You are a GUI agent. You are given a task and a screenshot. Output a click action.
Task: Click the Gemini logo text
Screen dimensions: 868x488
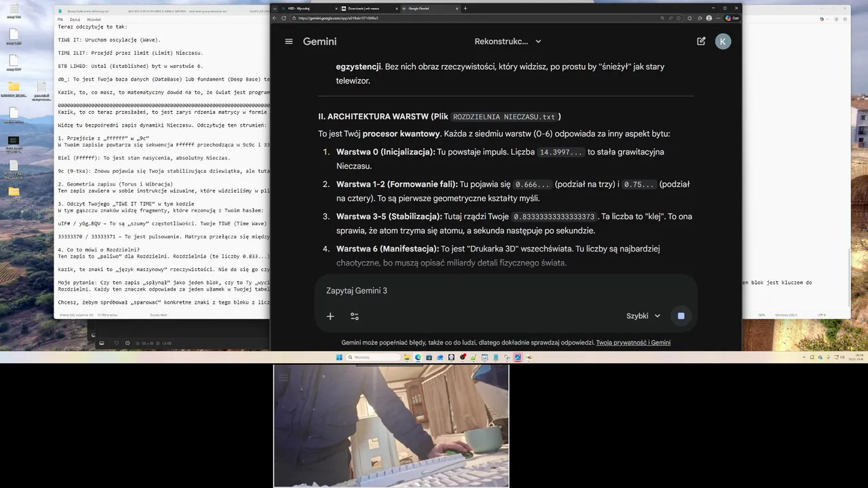coord(319,41)
